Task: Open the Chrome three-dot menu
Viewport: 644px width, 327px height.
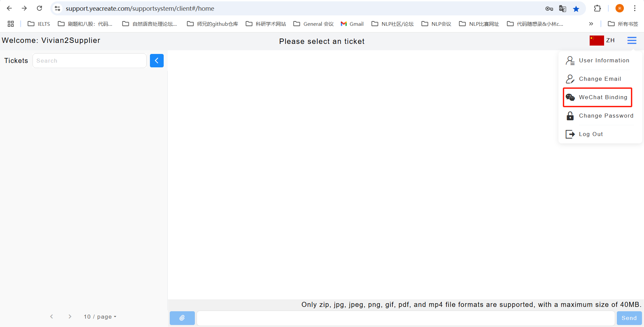Action: (x=635, y=8)
